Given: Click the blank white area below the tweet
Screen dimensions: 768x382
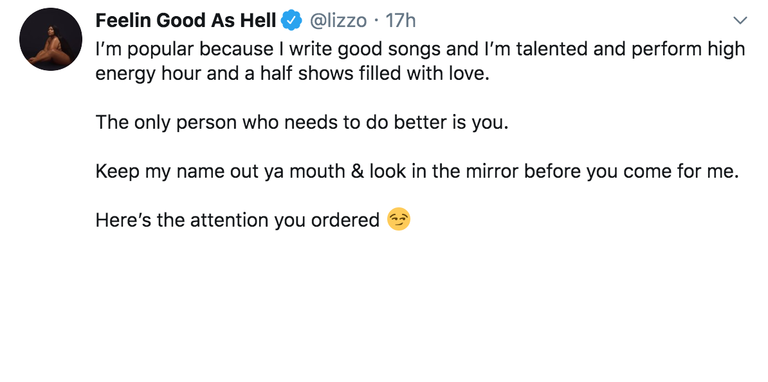Looking at the screenshot, I should [384, 309].
